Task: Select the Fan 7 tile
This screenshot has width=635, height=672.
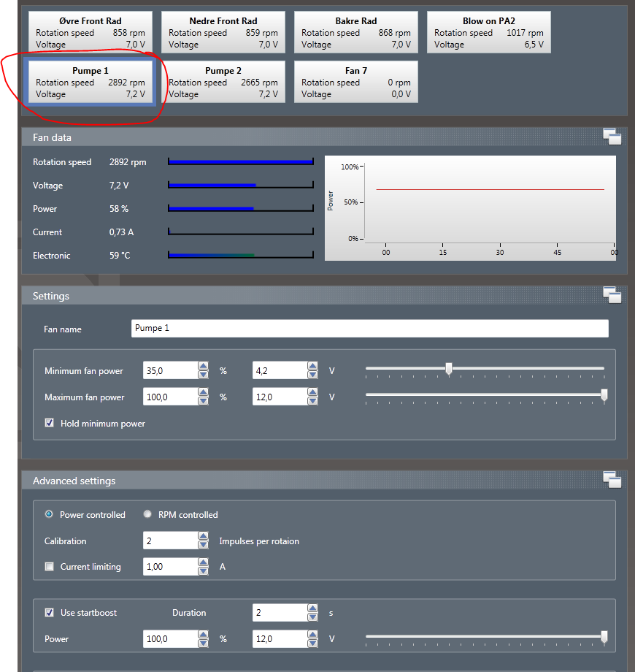Action: pyautogui.click(x=356, y=82)
